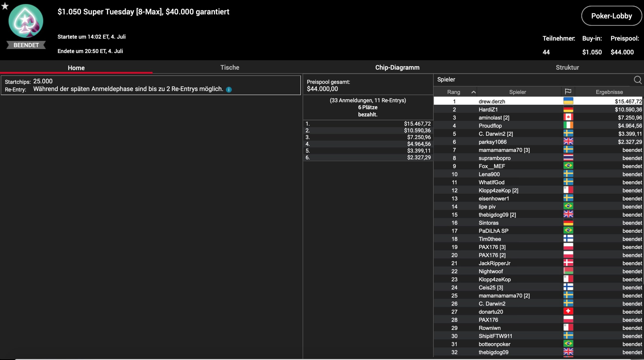This screenshot has height=360, width=644.
Task: Switch to the Tische tab
Action: click(229, 67)
